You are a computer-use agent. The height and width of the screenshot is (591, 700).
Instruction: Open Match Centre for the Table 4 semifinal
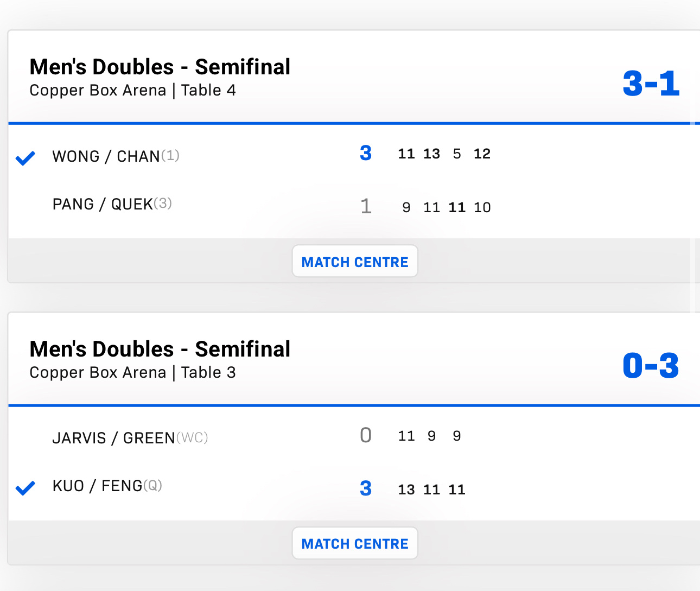pyautogui.click(x=355, y=262)
